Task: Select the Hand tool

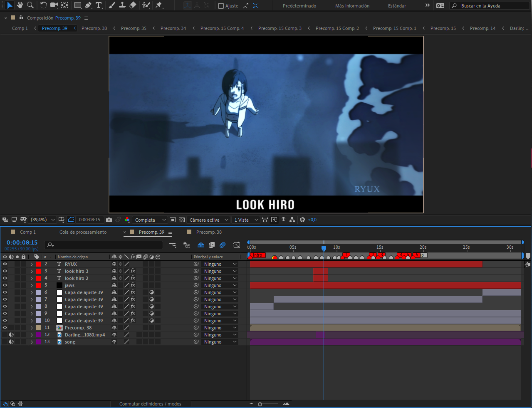Action: tap(20, 5)
